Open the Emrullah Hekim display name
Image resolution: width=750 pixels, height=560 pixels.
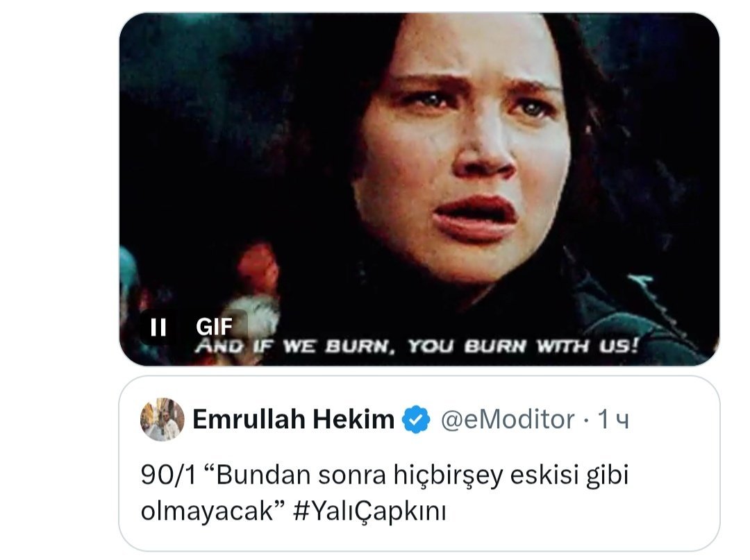tap(293, 419)
